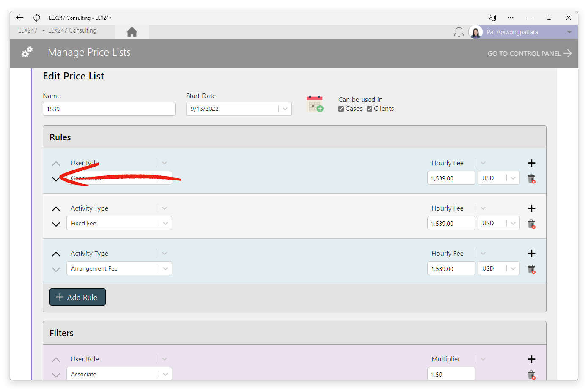Delete the Arrangement Fee rule

coord(531,269)
